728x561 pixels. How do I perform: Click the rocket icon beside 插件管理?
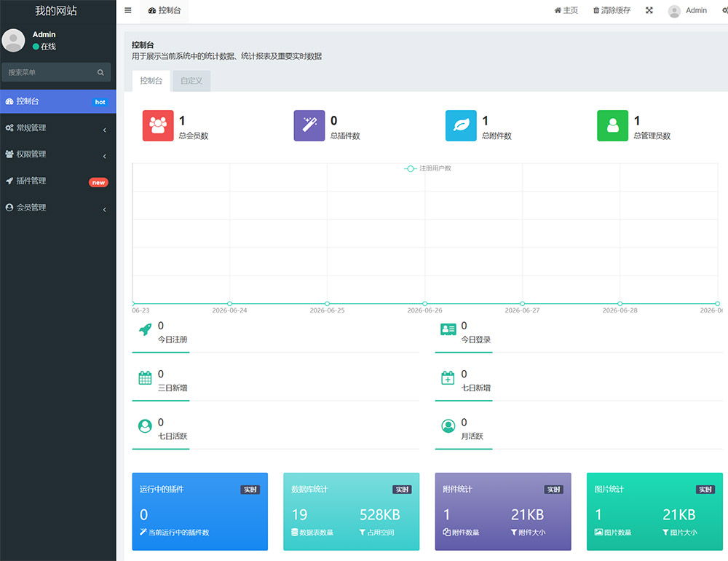click(9, 181)
